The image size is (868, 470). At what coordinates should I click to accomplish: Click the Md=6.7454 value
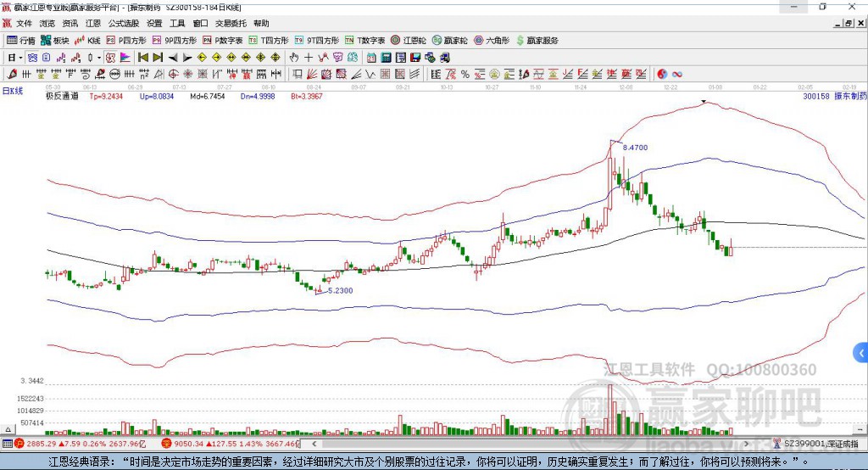tap(208, 97)
